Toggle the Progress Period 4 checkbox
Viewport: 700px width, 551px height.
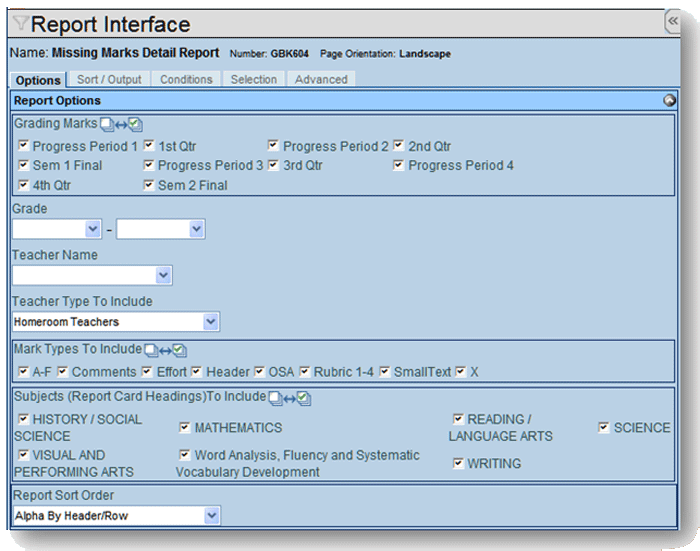click(x=398, y=165)
